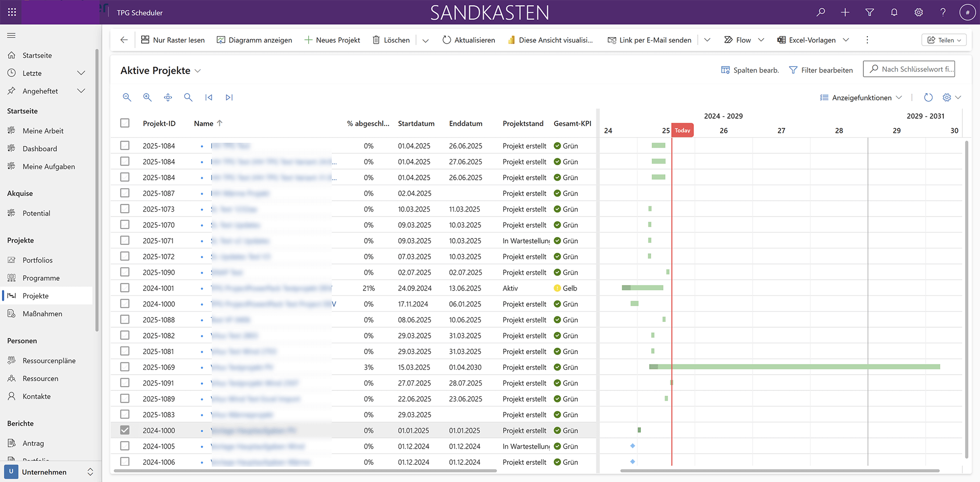This screenshot has width=980, height=482.
Task: Check the select-all checkbox in header
Action: point(125,123)
